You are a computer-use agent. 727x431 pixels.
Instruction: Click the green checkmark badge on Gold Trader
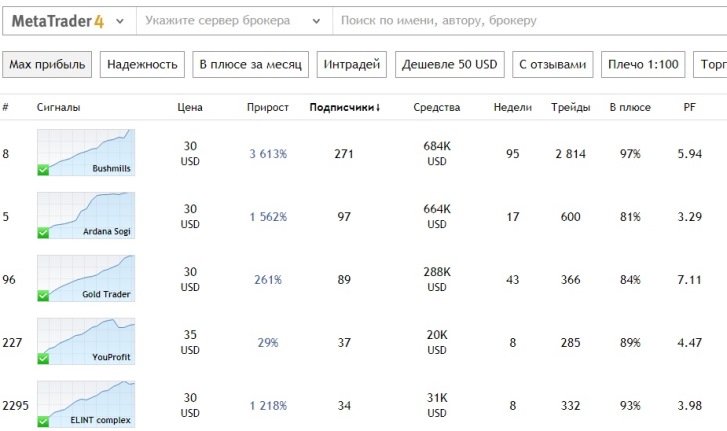[x=43, y=295]
